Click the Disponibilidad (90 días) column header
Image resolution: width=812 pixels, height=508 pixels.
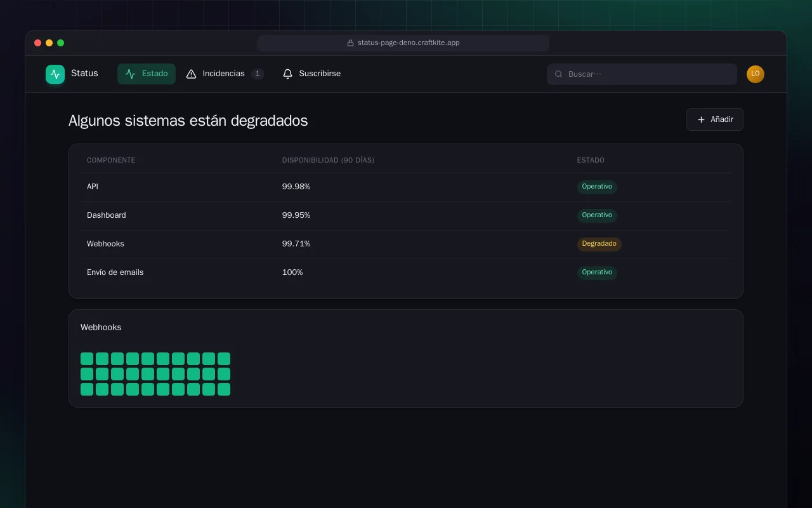(x=328, y=160)
